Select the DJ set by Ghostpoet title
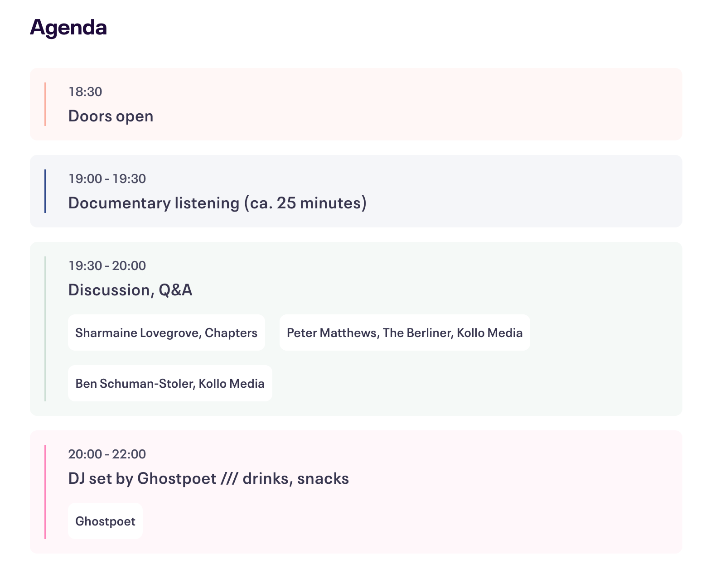This screenshot has height=588, width=725. (208, 478)
